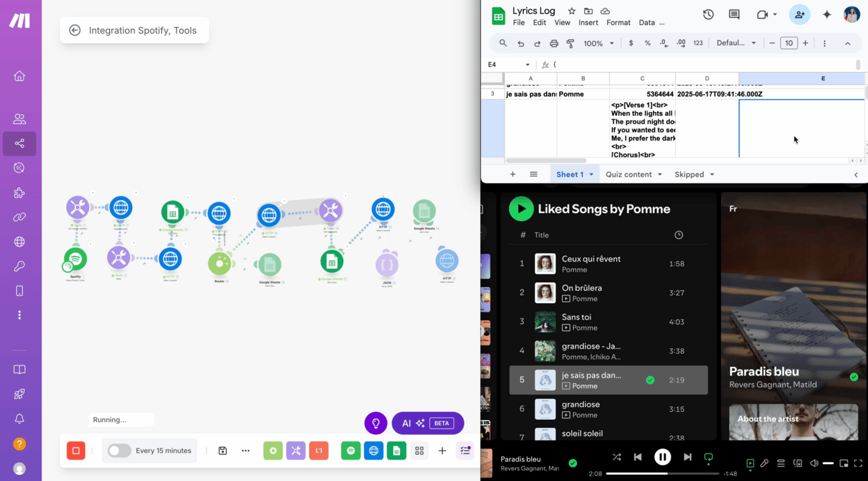
Task: Open View menu in Google Sheets
Action: 562,22
